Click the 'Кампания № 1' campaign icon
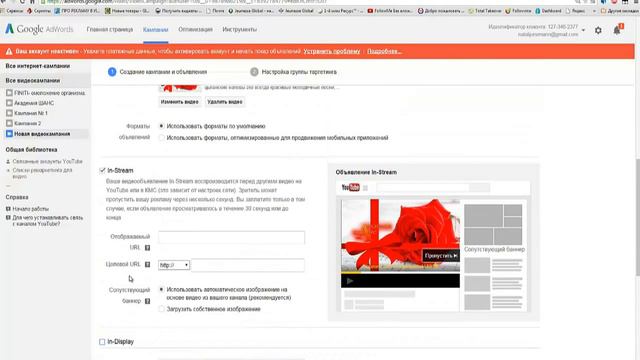Screen dimensions: 640x360 click(x=9, y=113)
